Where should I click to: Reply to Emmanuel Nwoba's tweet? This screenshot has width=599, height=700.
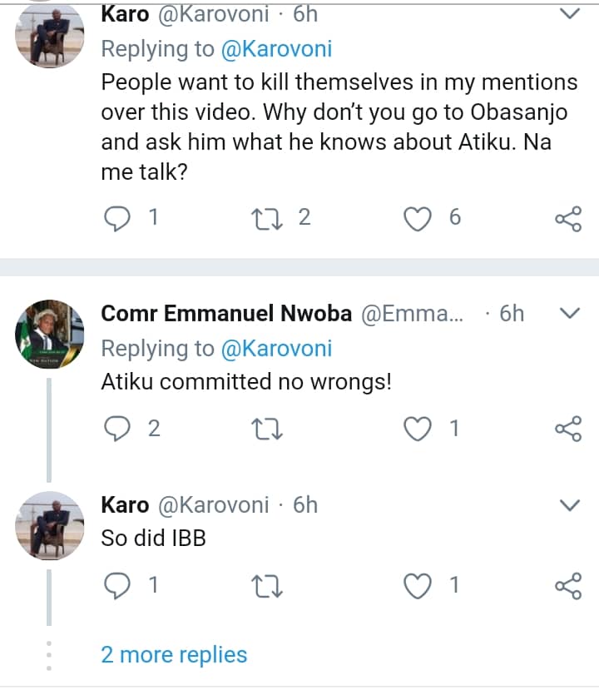point(117,429)
